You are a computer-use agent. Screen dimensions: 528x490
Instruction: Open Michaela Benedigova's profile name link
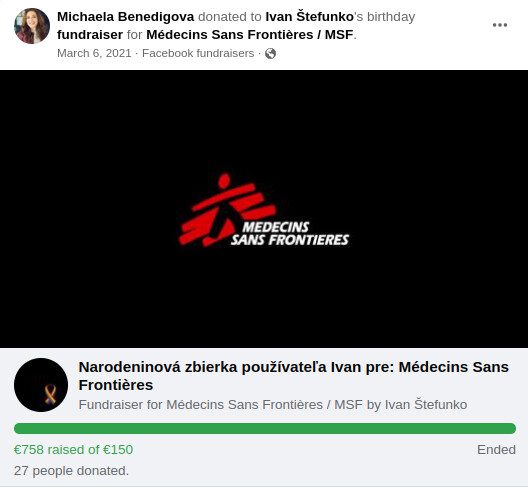click(126, 17)
